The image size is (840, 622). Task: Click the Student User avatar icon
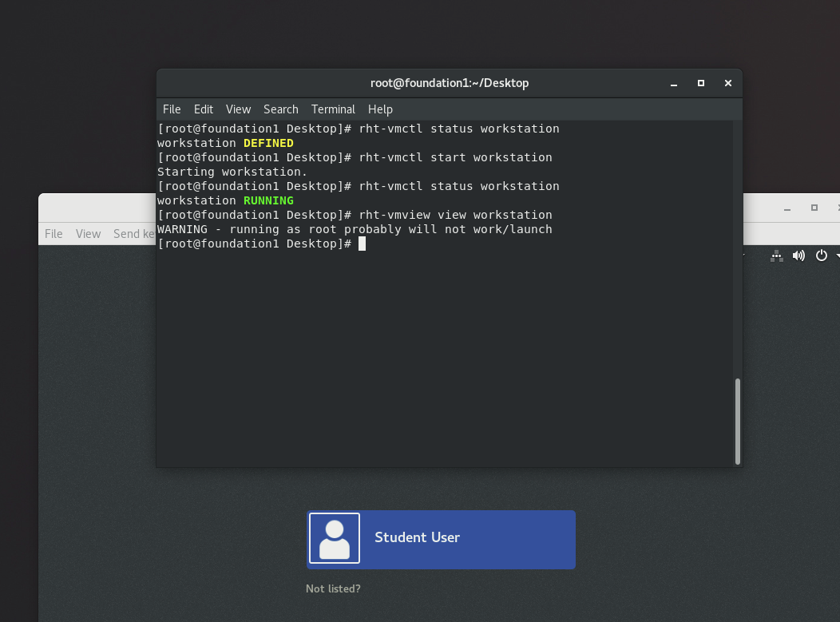pos(335,538)
